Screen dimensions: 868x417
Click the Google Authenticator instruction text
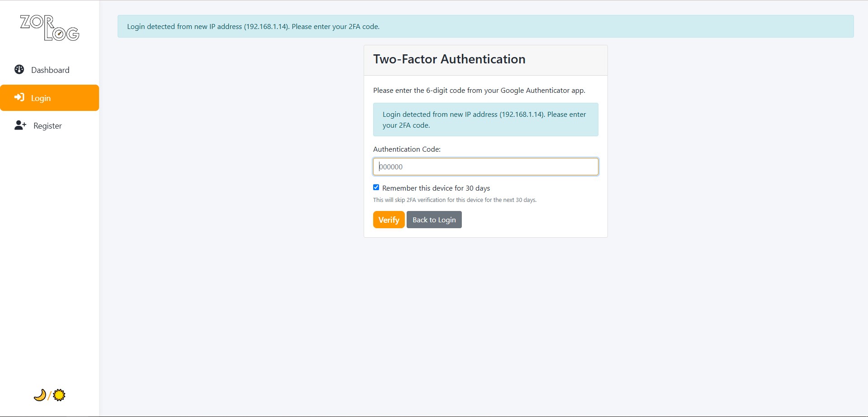[x=479, y=91]
